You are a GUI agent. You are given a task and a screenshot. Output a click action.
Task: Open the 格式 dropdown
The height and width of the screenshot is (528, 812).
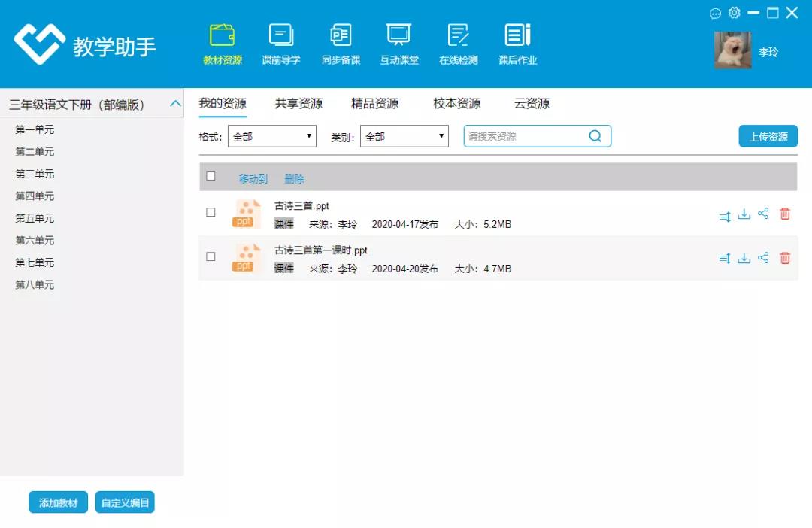tap(272, 137)
